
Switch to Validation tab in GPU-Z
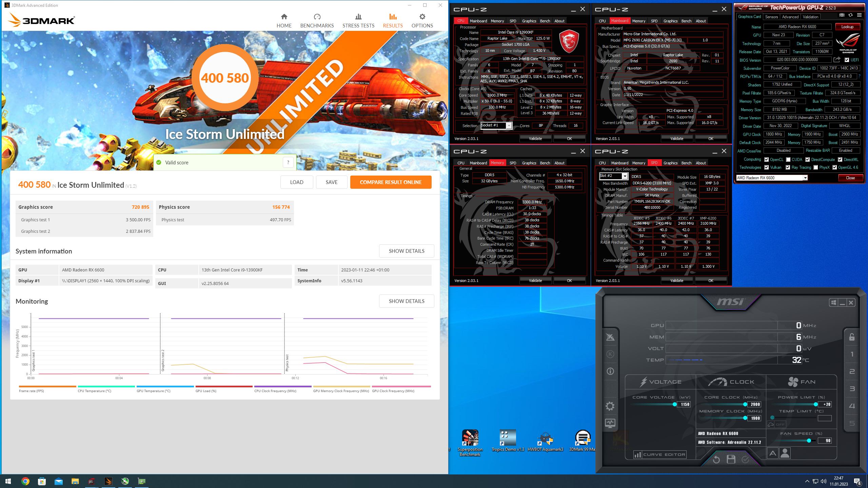tap(811, 17)
